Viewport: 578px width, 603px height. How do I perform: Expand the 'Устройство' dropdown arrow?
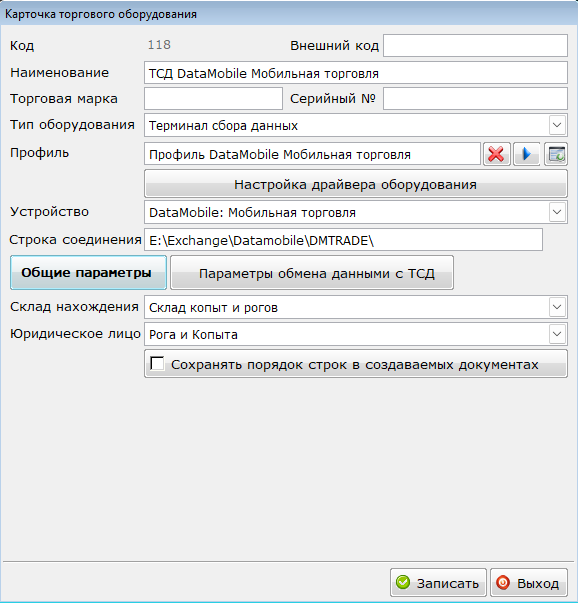click(x=557, y=212)
